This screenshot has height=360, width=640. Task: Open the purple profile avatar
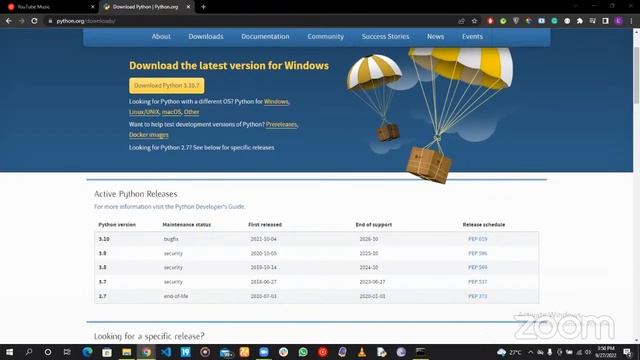coord(618,21)
